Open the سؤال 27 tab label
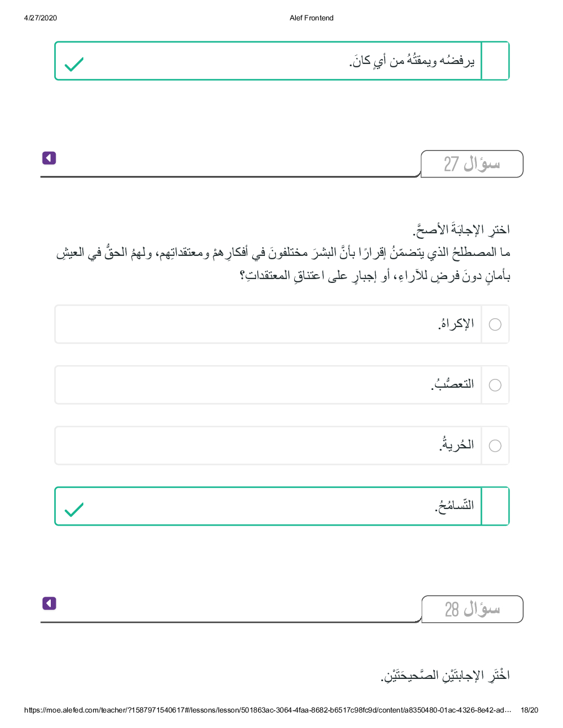This screenshot has height=728, width=563. [x=471, y=164]
